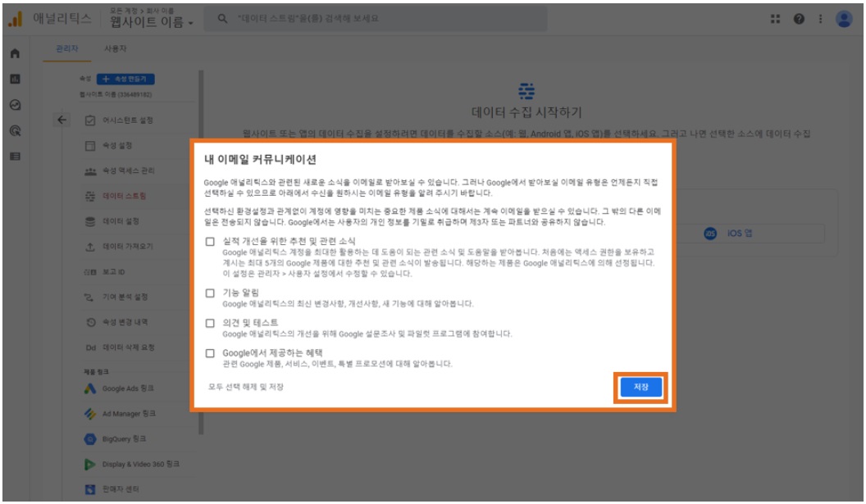Image resolution: width=866 pixels, height=504 pixels.
Task: Click the 데이터 가져오기 upload icon
Action: [x=90, y=247]
